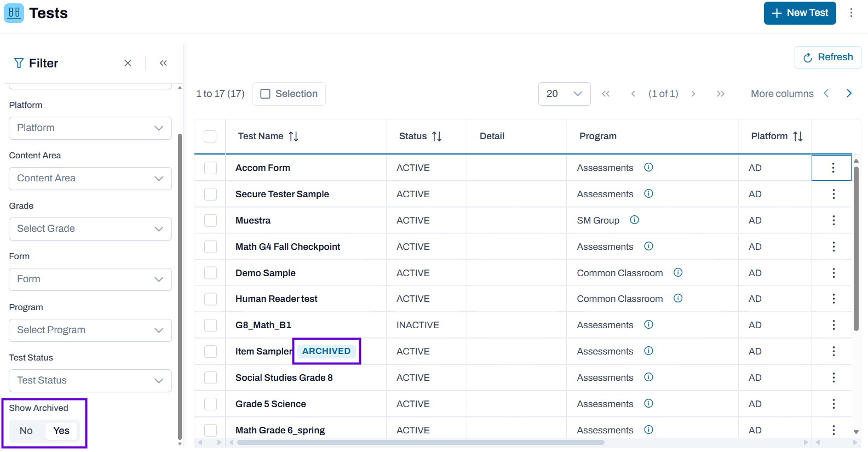This screenshot has width=868, height=452.
Task: Open row actions menu for Demo Sample
Action: (833, 273)
